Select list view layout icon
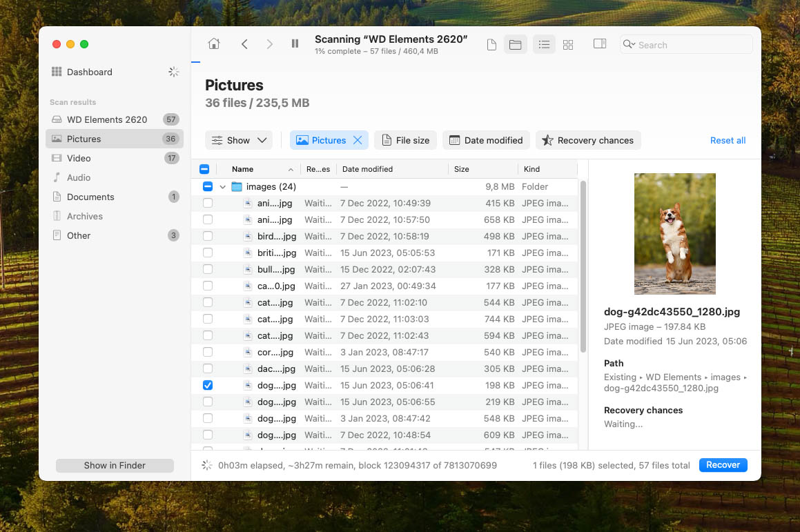Viewport: 800px width, 532px height. [x=544, y=45]
